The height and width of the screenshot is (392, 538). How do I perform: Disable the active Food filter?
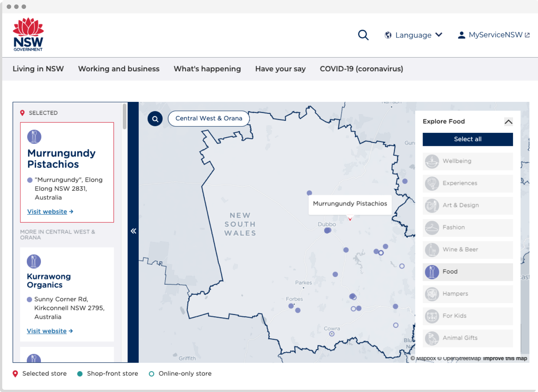(468, 271)
